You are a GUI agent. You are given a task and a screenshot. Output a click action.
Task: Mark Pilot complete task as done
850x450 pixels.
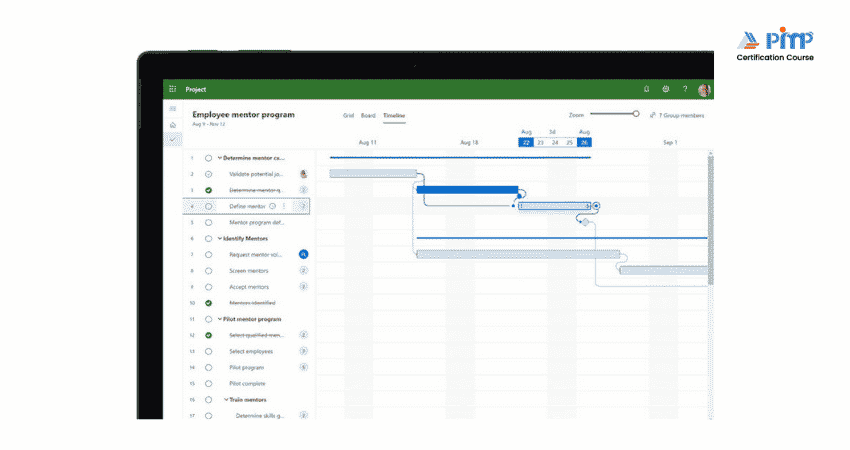coord(208,383)
